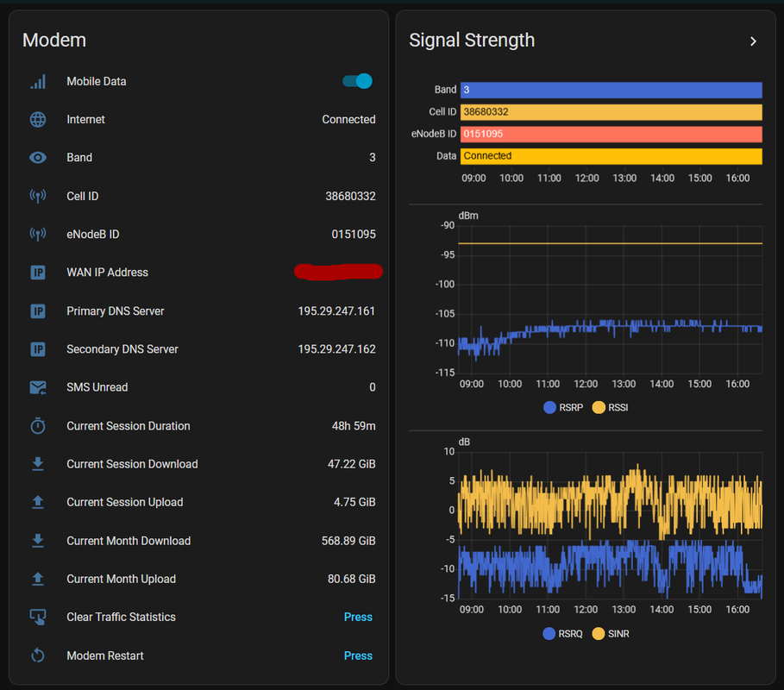Screen dimensions: 784x690
Task: Toggle RSRP series in dBm chart legend
Action: pyautogui.click(x=563, y=407)
